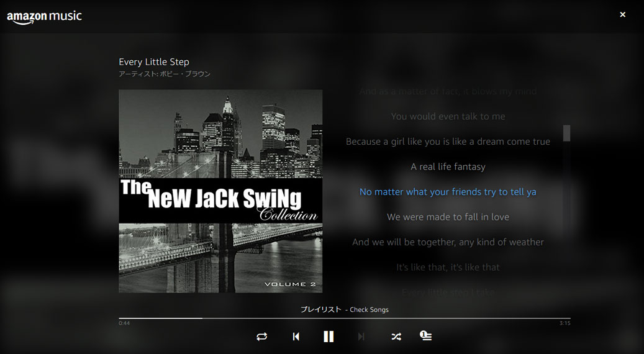Click the song title Every Little Step
644x354 pixels.
click(x=154, y=62)
